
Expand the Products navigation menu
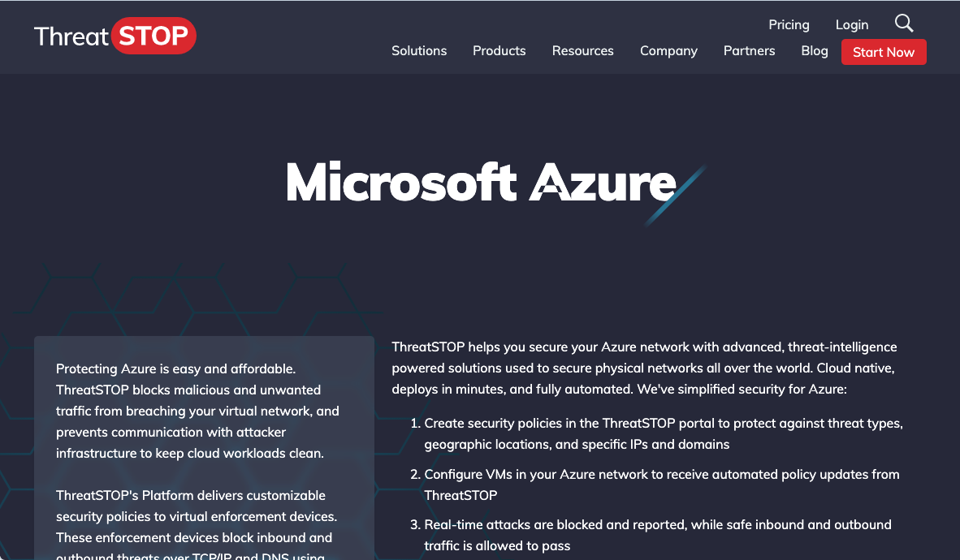tap(499, 50)
